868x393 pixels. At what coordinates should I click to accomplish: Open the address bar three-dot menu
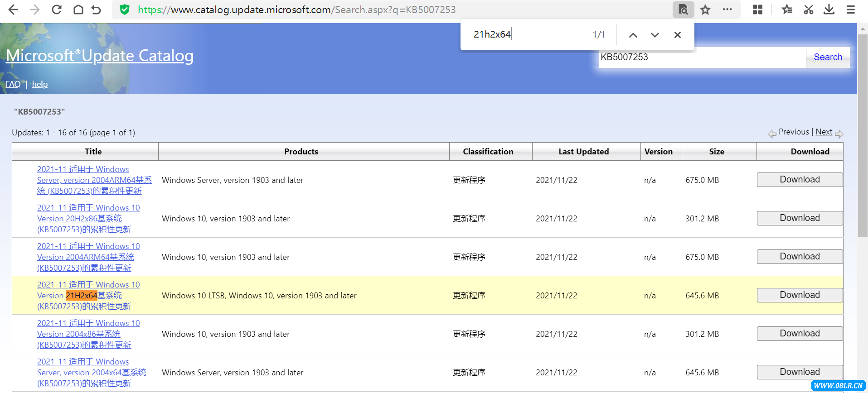727,10
